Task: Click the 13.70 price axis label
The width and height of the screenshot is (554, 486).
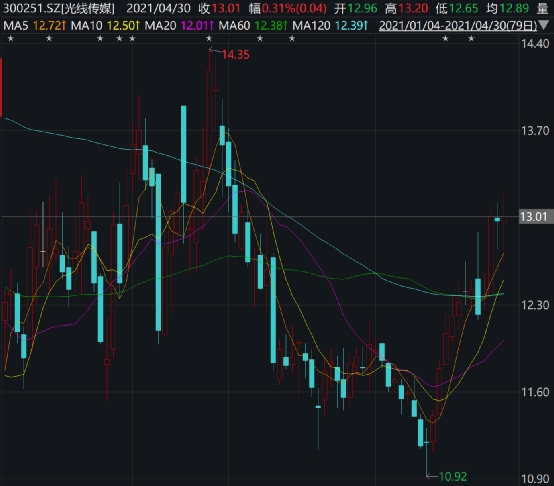Action: coord(535,131)
